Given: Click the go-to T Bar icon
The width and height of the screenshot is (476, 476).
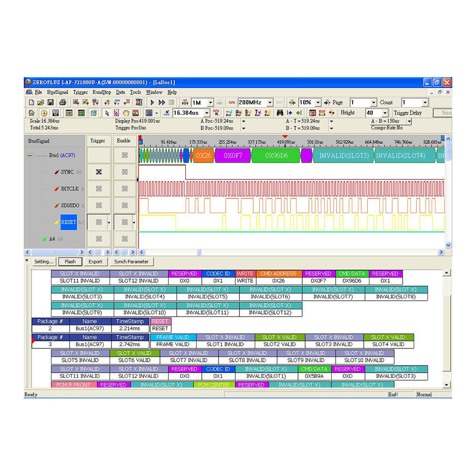Looking at the screenshot, I should (x=258, y=113).
